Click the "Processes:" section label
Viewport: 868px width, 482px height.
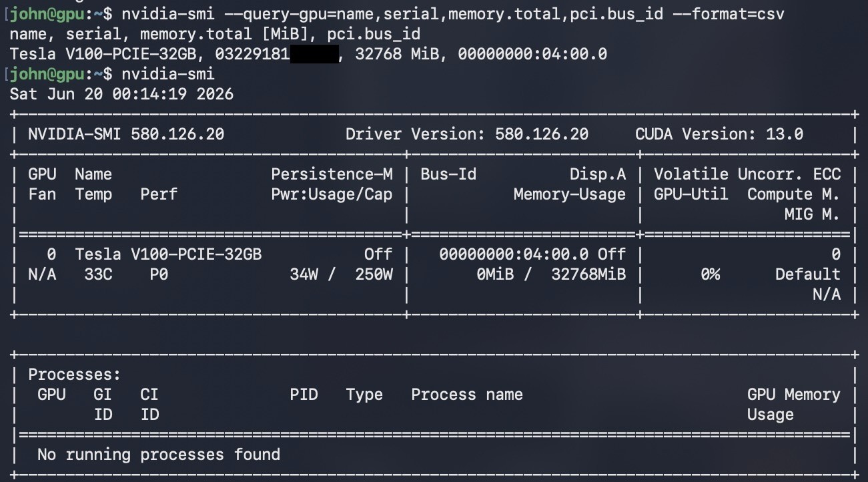coord(75,374)
